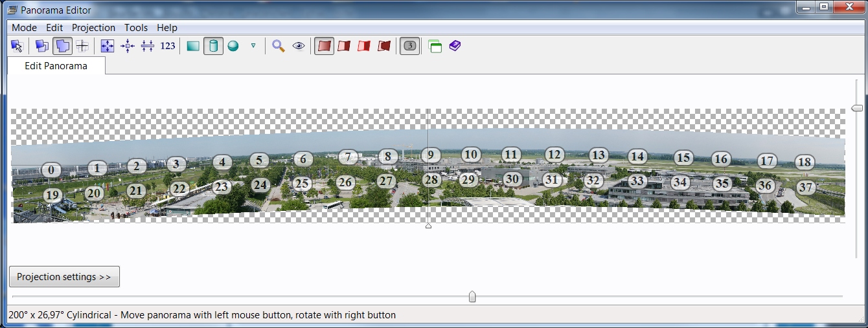The width and height of the screenshot is (868, 328).
Task: Click the 123 numeric transform icon
Action: [x=168, y=46]
